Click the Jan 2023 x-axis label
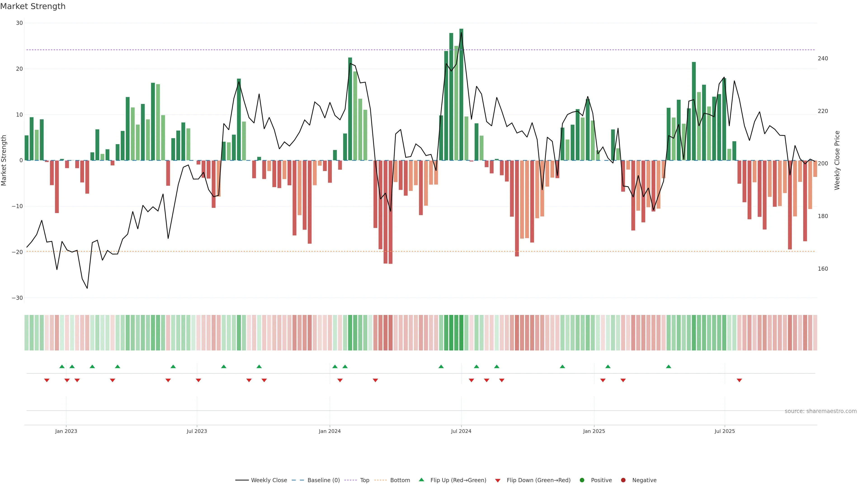This screenshot has width=868, height=488. pos(66,431)
